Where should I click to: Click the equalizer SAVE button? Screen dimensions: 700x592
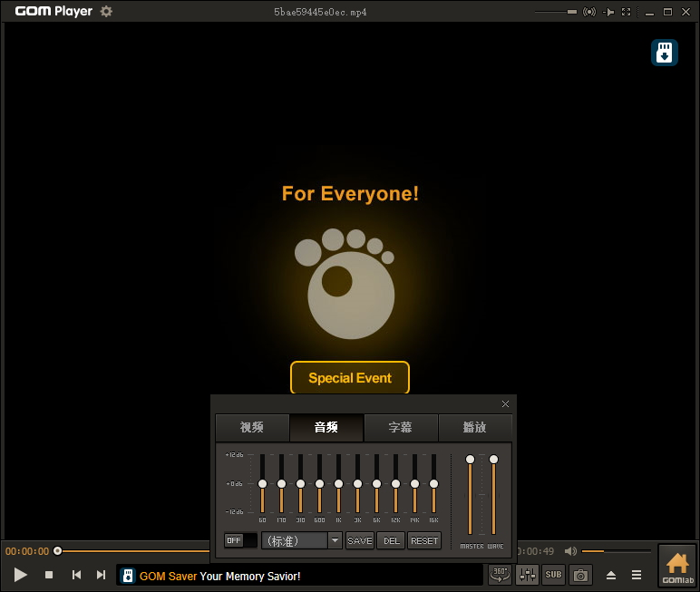click(360, 540)
